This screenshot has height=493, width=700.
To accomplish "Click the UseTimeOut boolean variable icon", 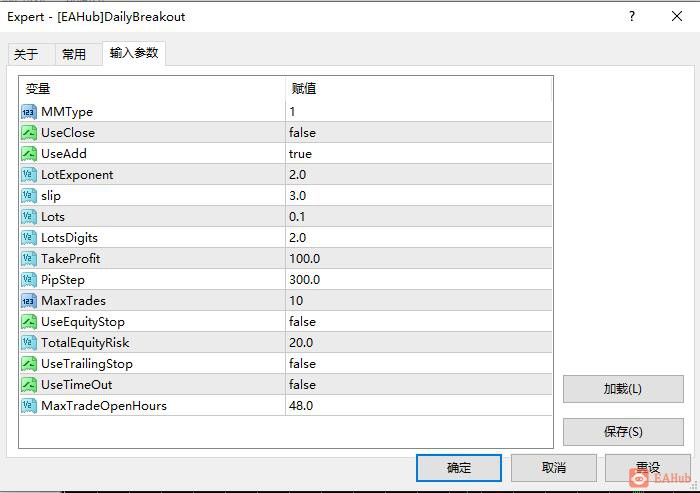I will (29, 385).
